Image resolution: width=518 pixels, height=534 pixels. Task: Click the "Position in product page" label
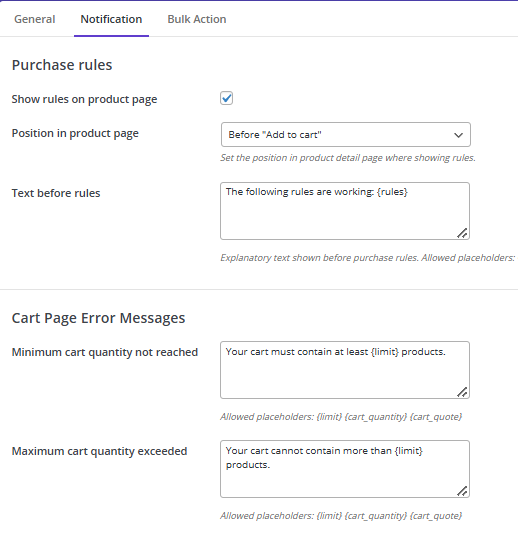point(75,133)
